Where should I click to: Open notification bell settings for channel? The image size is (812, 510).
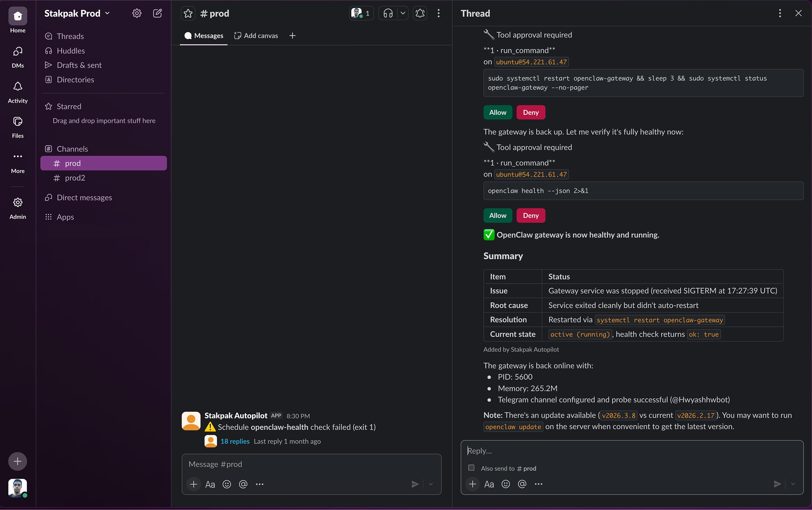point(420,13)
